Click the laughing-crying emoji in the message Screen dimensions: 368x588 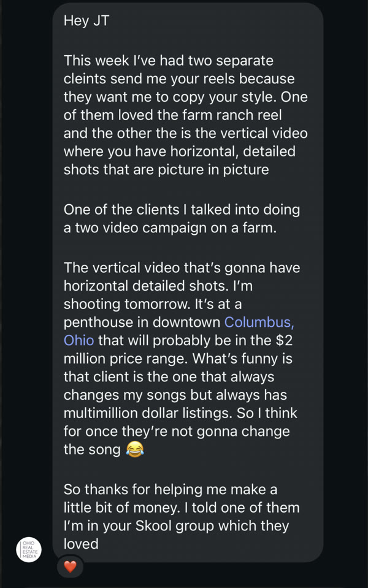point(133,449)
